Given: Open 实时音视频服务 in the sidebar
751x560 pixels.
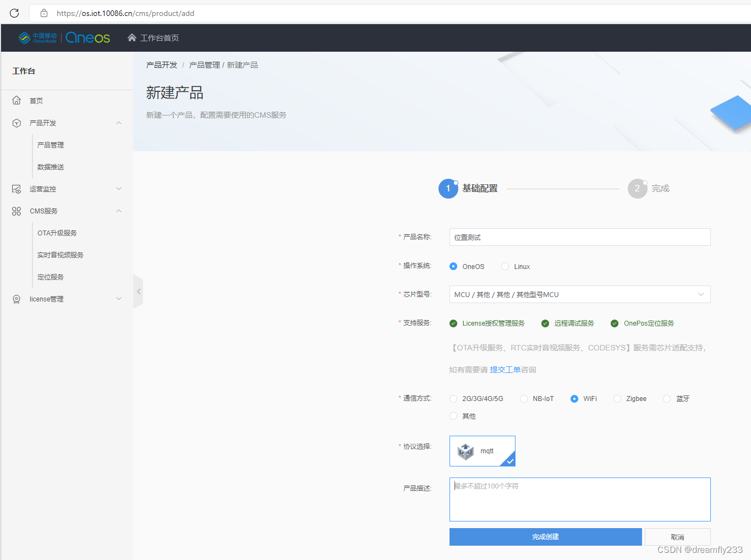Looking at the screenshot, I should point(61,255).
